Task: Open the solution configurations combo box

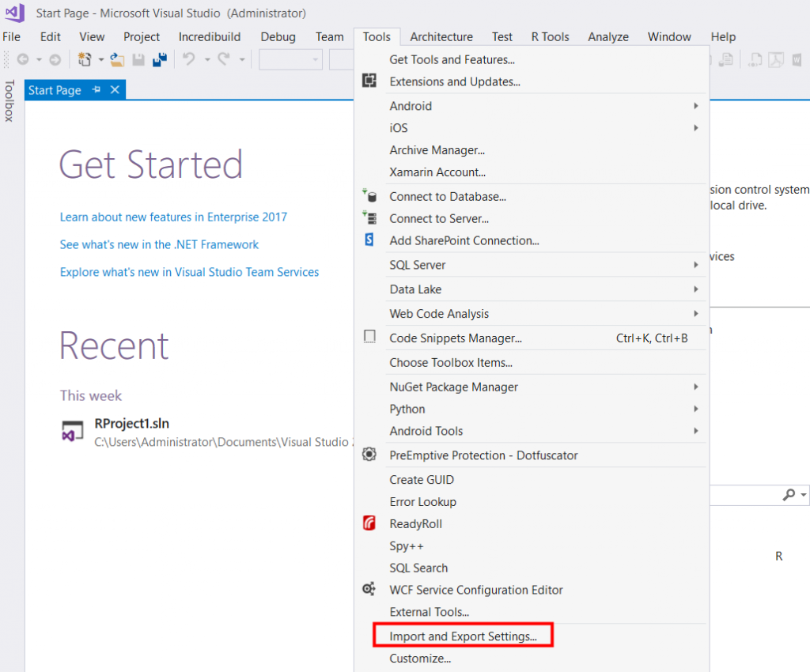Action: click(x=290, y=60)
